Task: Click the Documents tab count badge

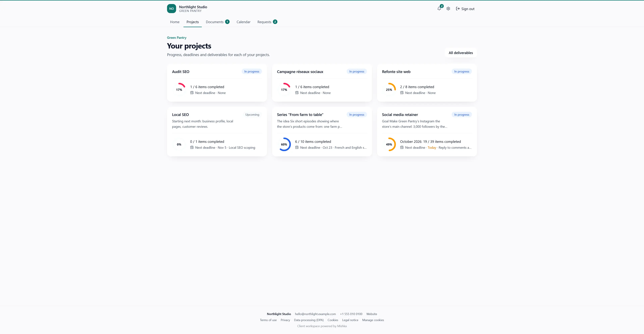Action: [227, 22]
